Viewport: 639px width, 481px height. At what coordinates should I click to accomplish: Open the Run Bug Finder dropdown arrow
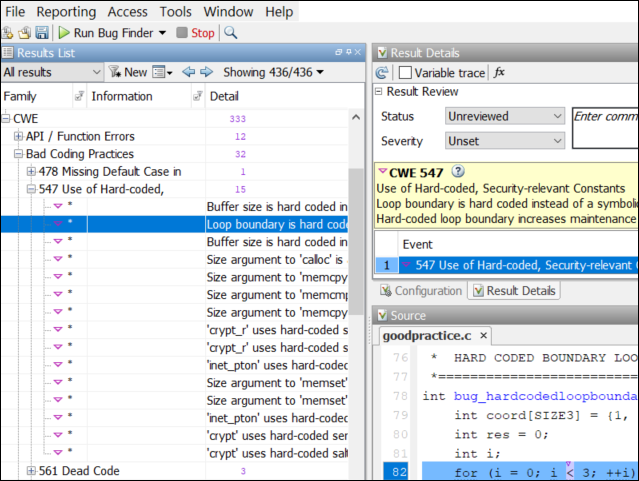click(162, 33)
